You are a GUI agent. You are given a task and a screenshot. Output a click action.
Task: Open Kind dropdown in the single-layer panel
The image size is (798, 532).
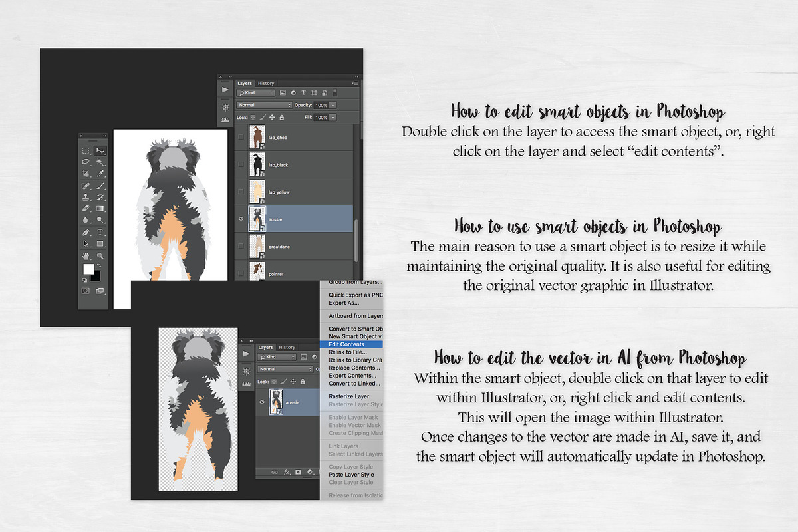pyautogui.click(x=277, y=358)
